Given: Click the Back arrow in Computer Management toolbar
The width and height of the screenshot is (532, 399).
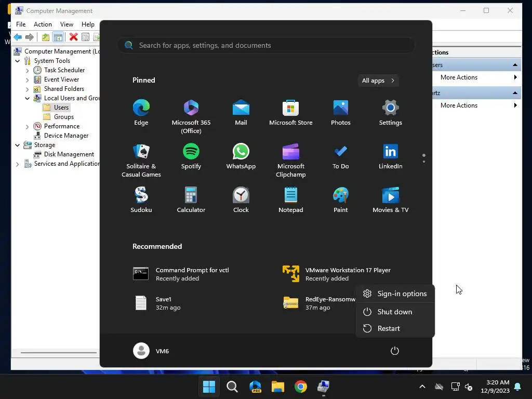Looking at the screenshot, I should click(18, 37).
